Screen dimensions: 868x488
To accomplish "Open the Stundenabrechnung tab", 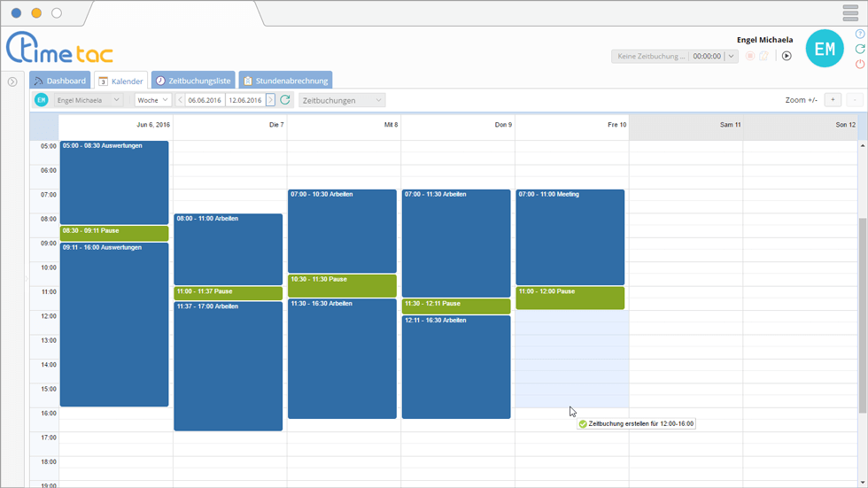I will coord(285,81).
